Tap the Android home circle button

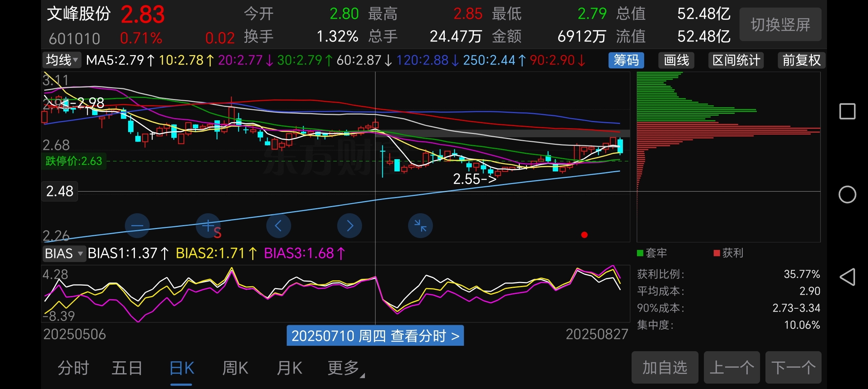(x=847, y=194)
